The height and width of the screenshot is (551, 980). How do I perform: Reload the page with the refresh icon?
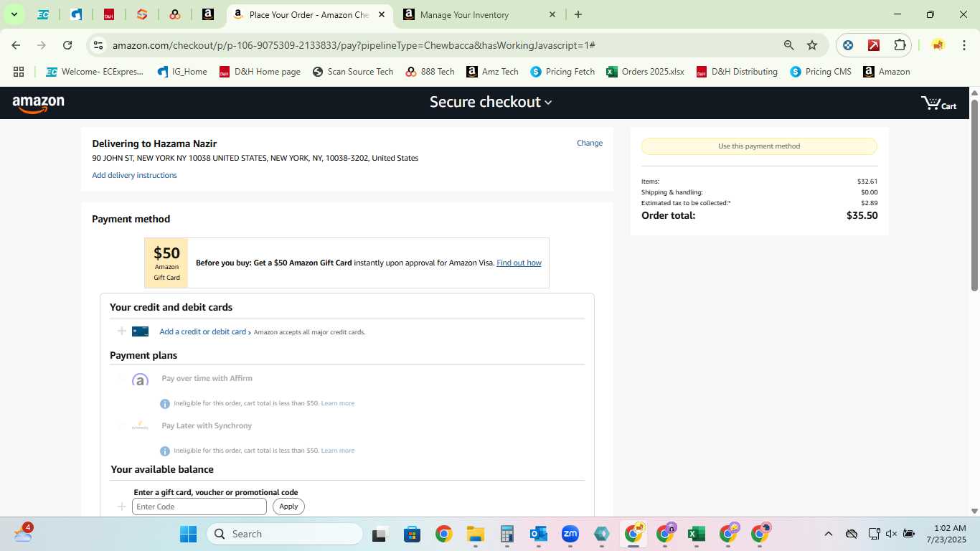click(67, 45)
